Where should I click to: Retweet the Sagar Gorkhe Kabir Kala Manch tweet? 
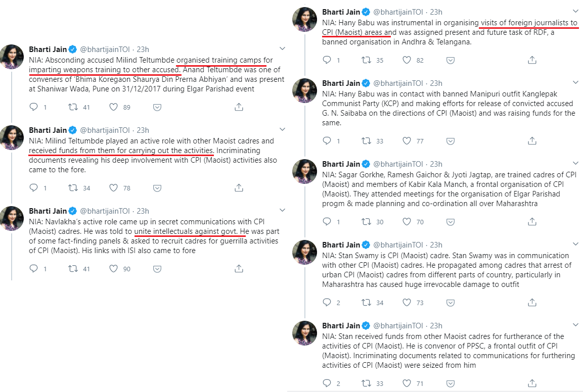[x=367, y=222]
